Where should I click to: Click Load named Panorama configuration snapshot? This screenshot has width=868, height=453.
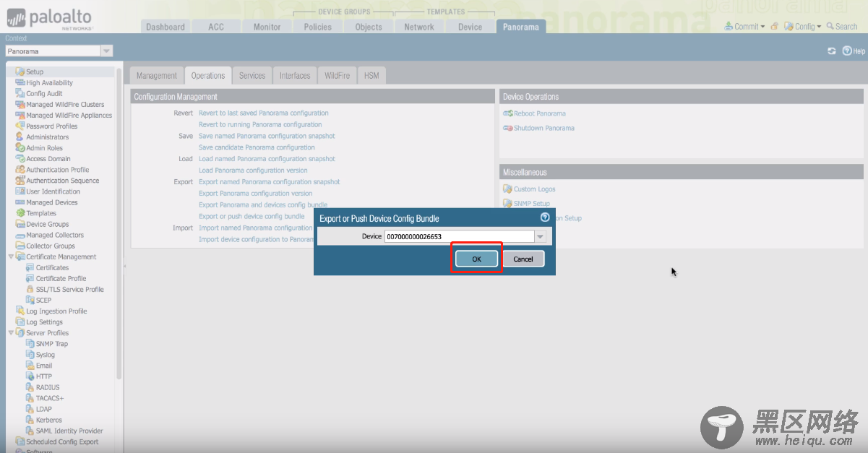click(267, 159)
